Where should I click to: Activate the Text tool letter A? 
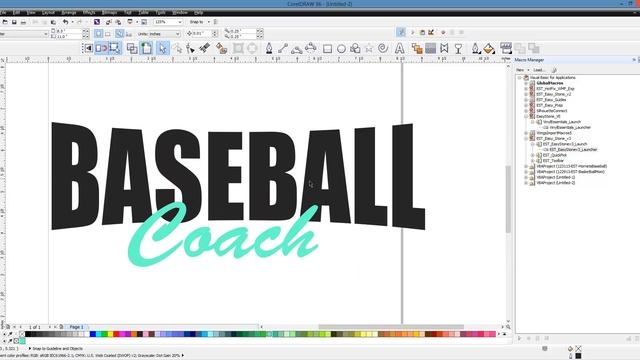pyautogui.click(x=400, y=49)
